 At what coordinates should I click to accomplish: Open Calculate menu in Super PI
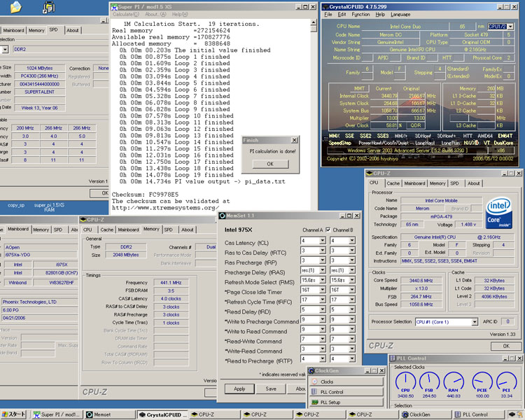(x=125, y=15)
